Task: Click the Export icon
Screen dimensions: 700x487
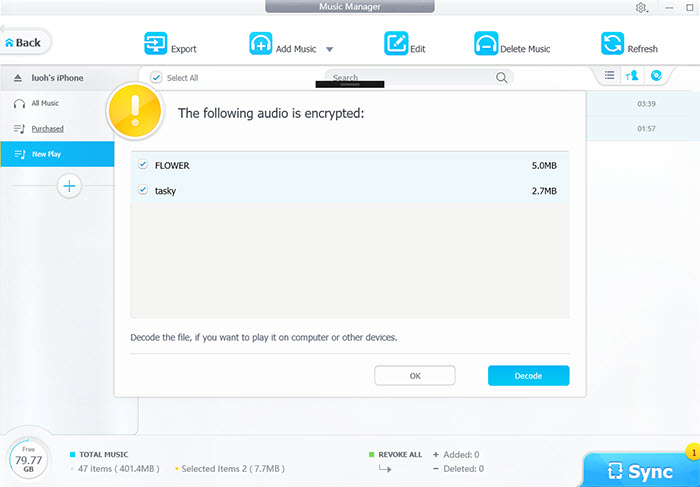Action: (155, 43)
